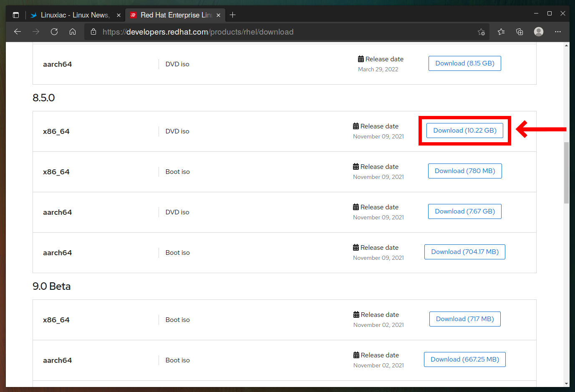575x392 pixels.
Task: Reload the current page
Action: [x=54, y=32]
